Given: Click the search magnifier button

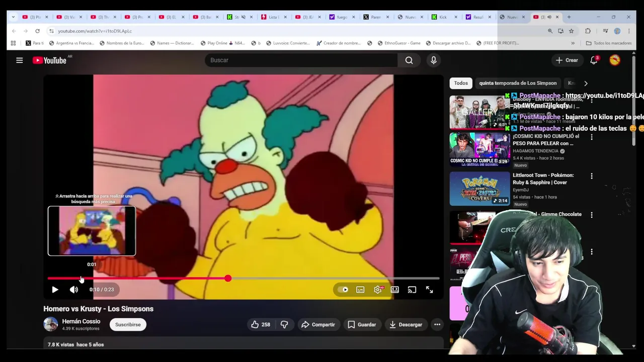Looking at the screenshot, I should (409, 60).
